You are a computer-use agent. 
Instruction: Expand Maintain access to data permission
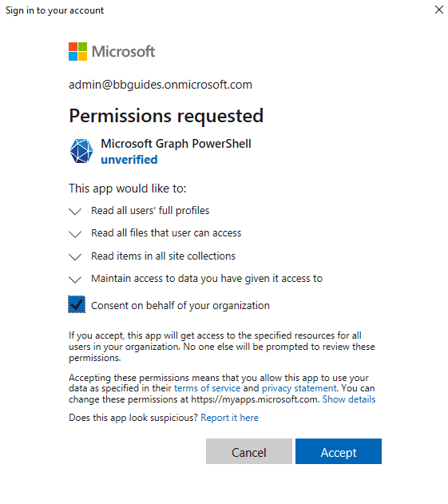tap(75, 279)
